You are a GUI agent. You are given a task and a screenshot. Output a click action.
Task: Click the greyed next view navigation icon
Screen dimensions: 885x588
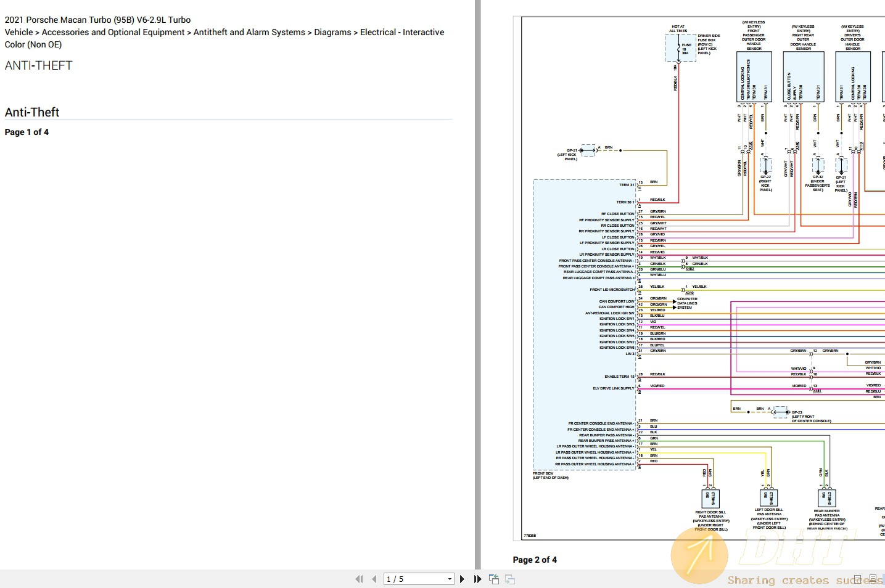(x=510, y=579)
